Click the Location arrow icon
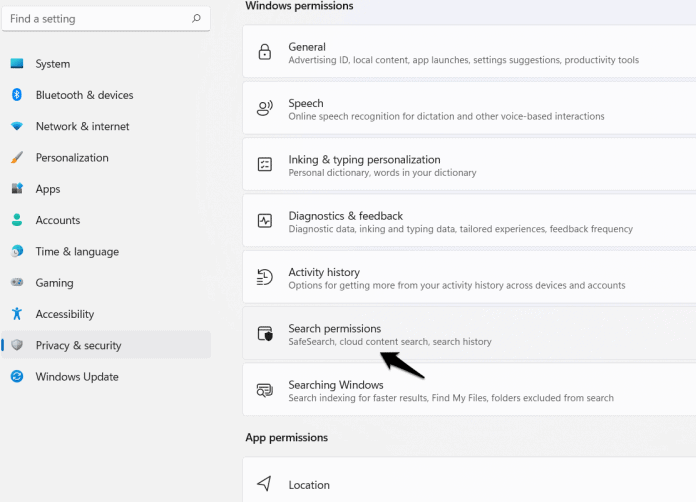The height and width of the screenshot is (502, 696). click(x=264, y=483)
